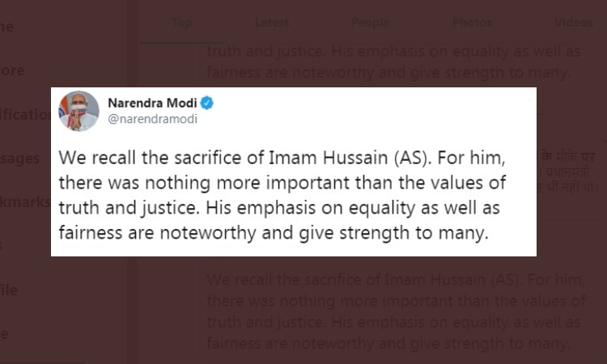
Task: Click the dimmed tweet text below the card
Action: pos(396,311)
